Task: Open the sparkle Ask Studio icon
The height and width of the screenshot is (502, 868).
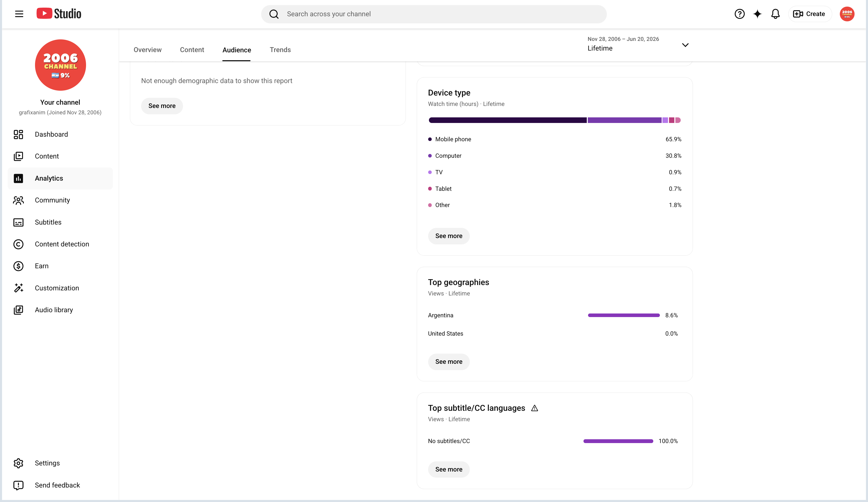Action: click(x=757, y=14)
